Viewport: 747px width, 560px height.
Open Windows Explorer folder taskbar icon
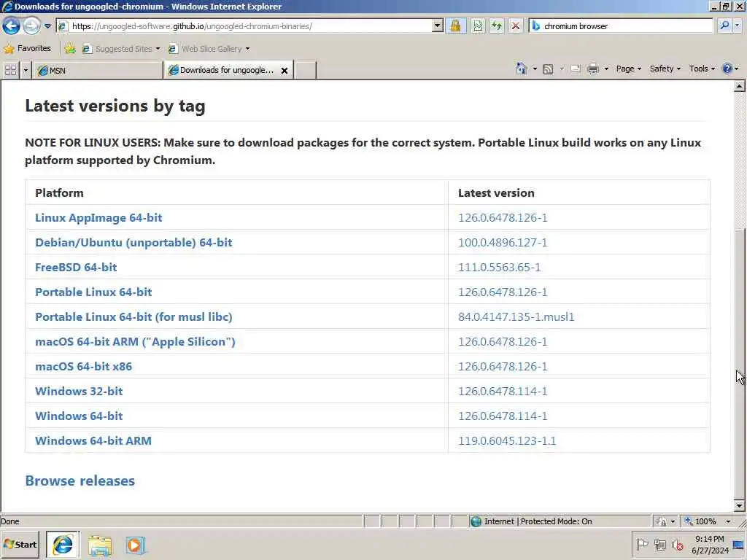point(99,545)
